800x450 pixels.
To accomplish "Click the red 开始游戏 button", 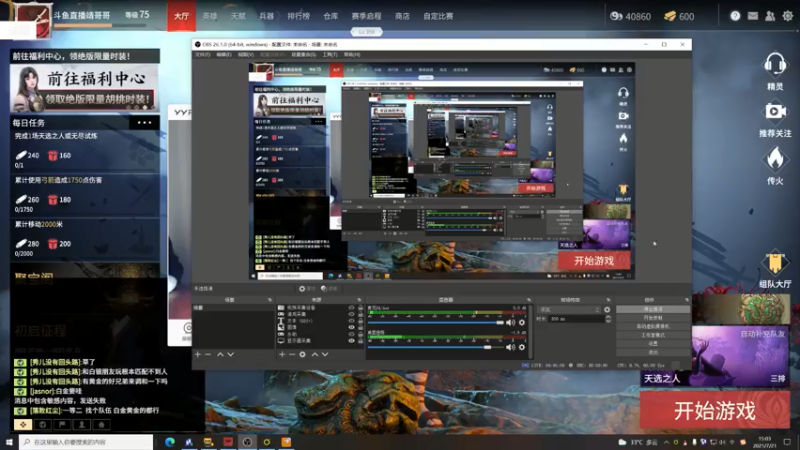I will (715, 411).
